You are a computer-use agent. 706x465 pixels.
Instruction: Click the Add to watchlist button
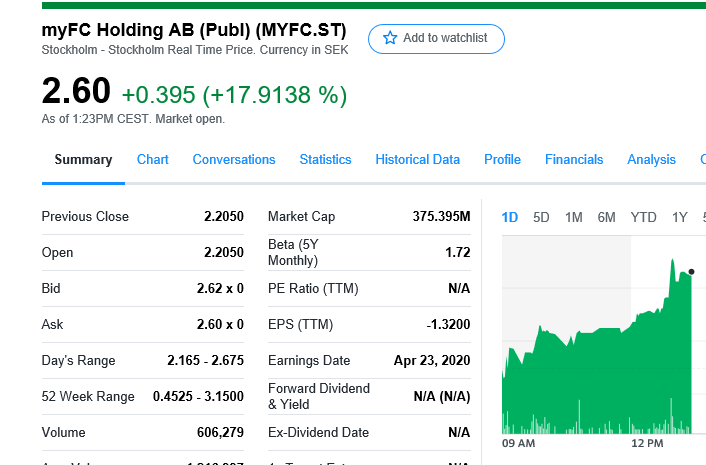tap(436, 38)
